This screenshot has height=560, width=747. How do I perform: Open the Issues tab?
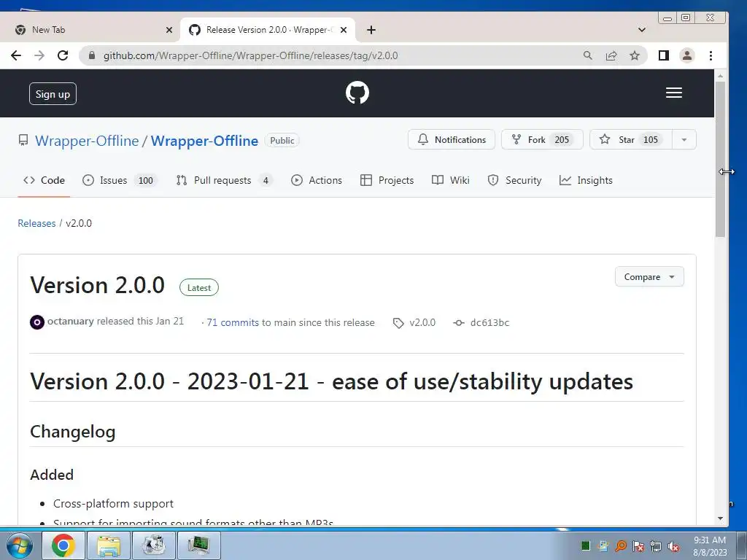click(120, 180)
